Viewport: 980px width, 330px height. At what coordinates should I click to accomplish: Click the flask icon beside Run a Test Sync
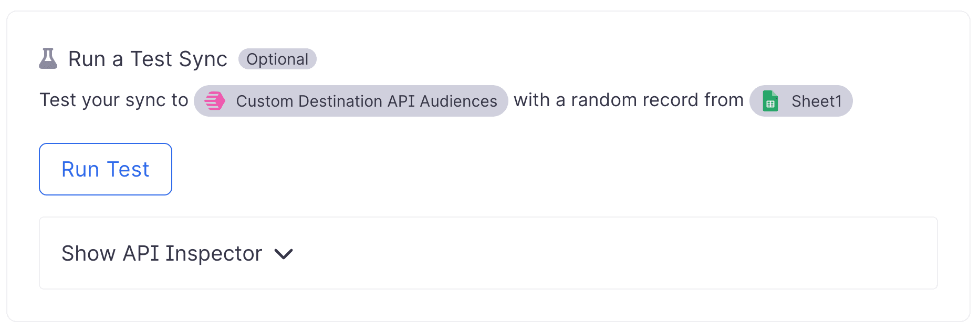48,59
